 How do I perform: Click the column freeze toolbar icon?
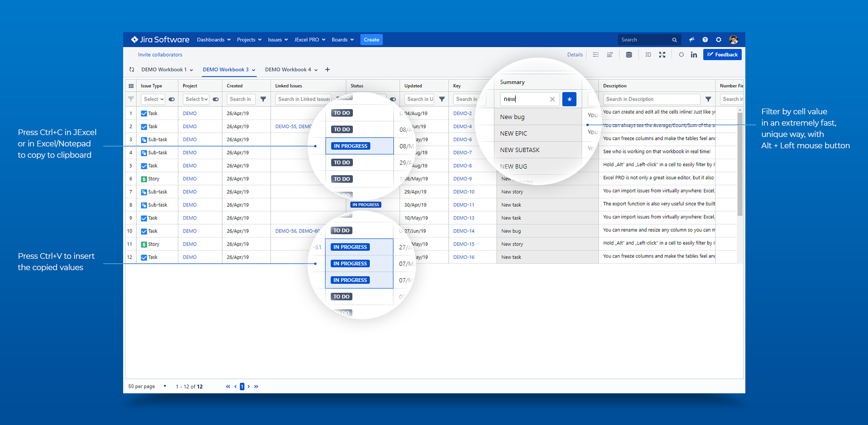tap(648, 55)
